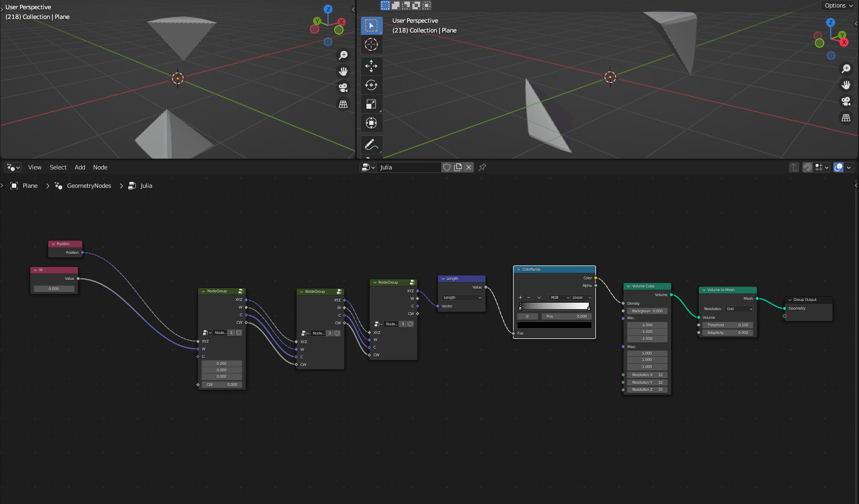The height and width of the screenshot is (504, 859).
Task: Click pan hand icon in right viewport
Action: 846,85
